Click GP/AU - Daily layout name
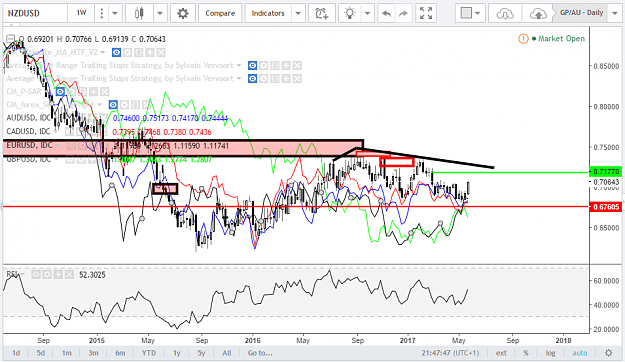 coord(582,13)
